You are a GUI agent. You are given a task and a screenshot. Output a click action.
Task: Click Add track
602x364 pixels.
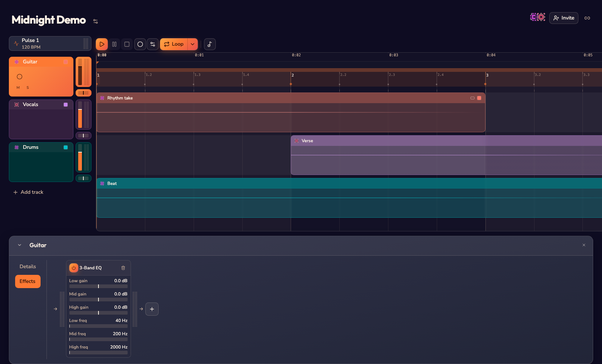(x=28, y=192)
